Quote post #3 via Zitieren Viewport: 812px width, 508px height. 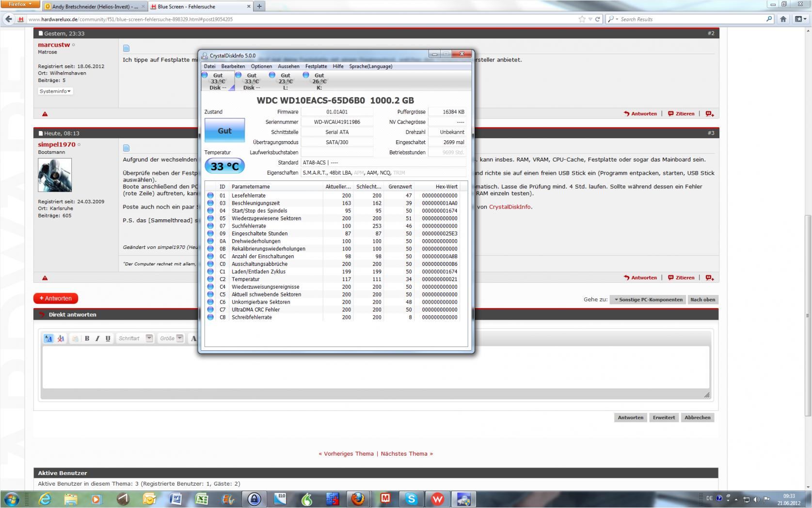681,278
